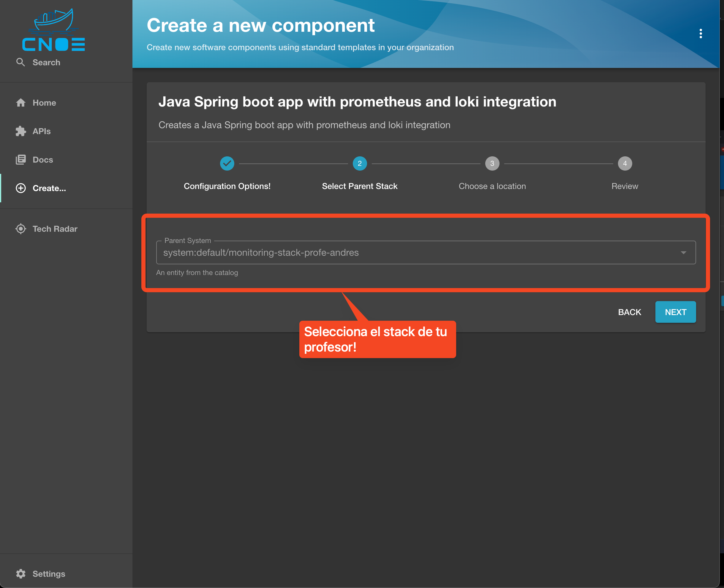Viewport: 724px width, 588px height.
Task: Click the Create plus-circle icon
Action: coord(21,188)
